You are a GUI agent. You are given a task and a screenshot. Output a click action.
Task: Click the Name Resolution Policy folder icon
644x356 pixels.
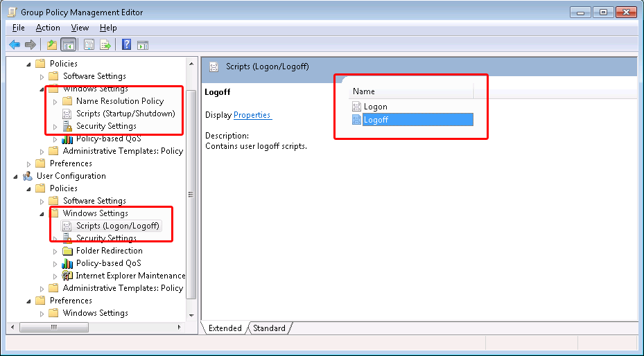(67, 101)
